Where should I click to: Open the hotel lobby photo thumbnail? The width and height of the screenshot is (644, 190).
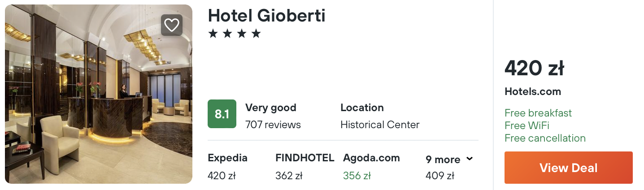[99, 94]
